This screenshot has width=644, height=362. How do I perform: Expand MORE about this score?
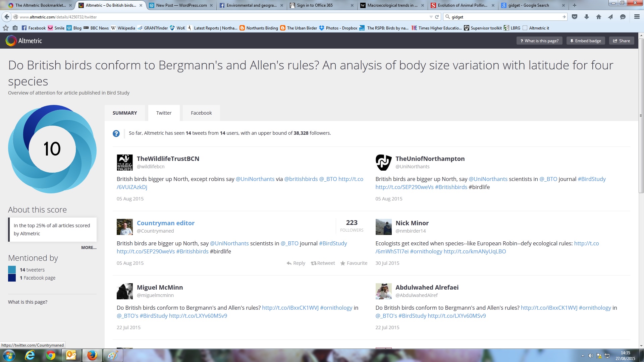pos(89,247)
